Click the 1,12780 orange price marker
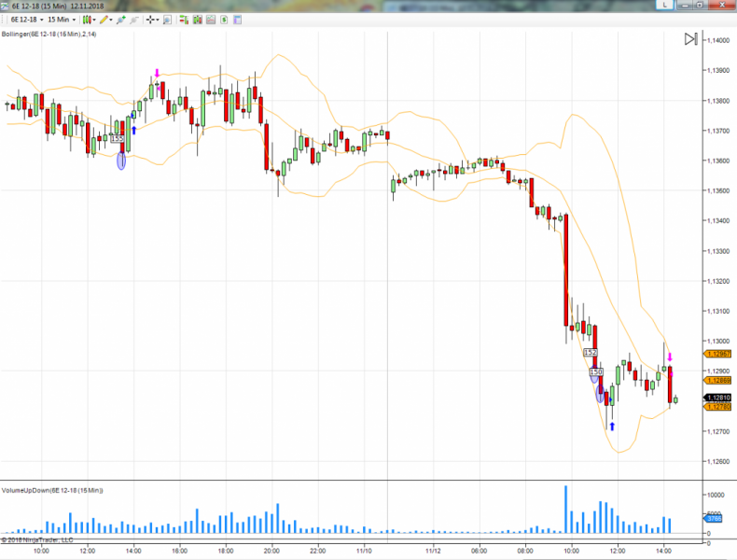The height and width of the screenshot is (560, 737). pyautogui.click(x=717, y=407)
